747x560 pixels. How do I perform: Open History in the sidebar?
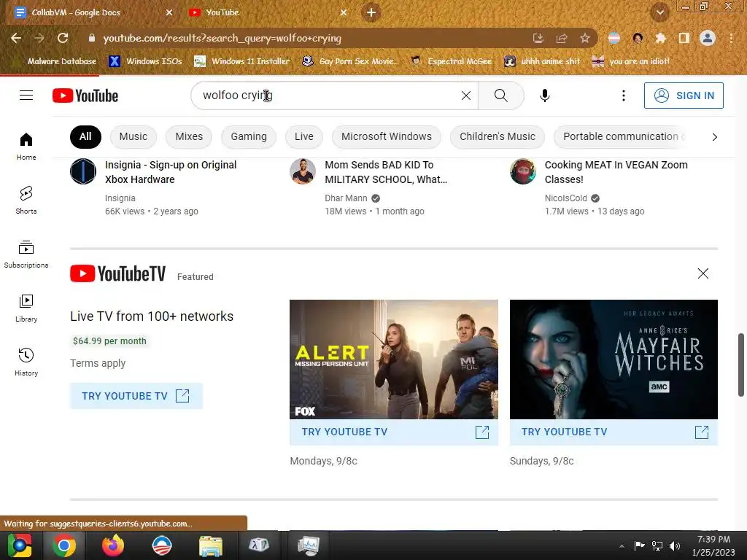coord(26,362)
